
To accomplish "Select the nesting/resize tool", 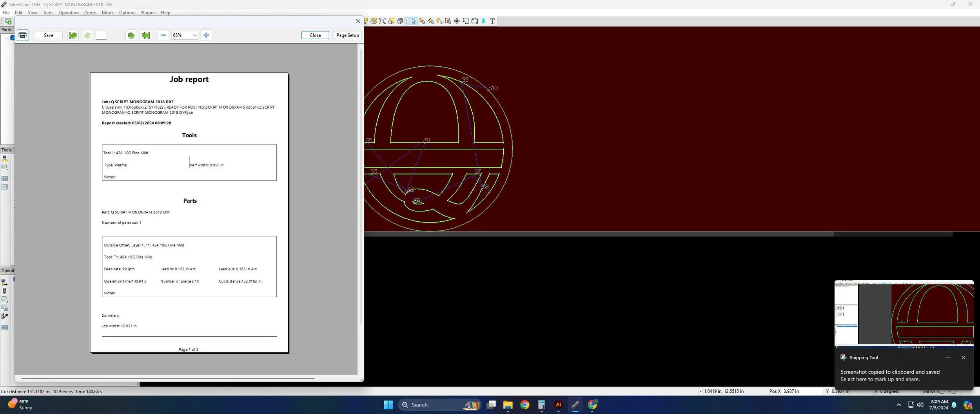I will pyautogui.click(x=466, y=21).
